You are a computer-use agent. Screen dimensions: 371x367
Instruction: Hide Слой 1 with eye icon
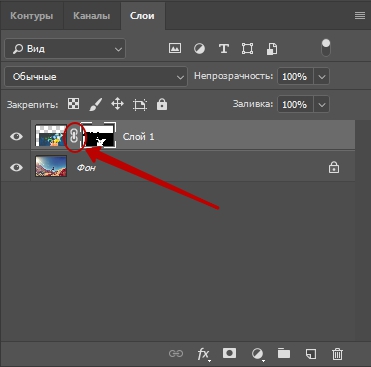16,136
